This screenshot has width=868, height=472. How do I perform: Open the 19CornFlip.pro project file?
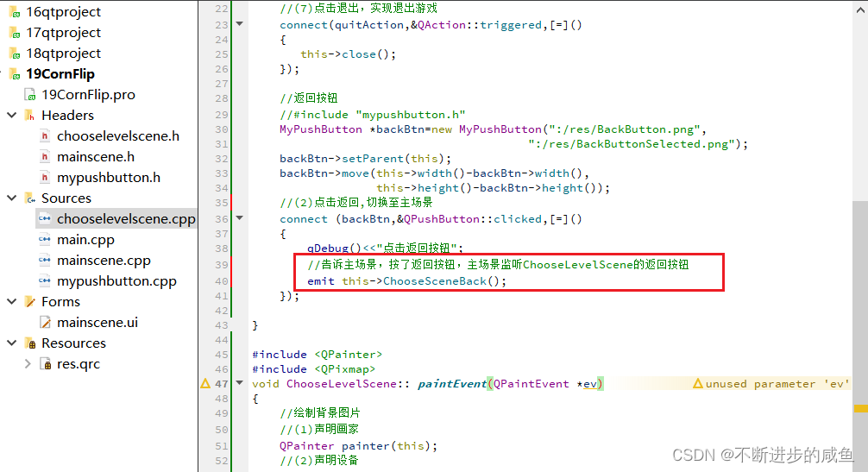tap(88, 95)
